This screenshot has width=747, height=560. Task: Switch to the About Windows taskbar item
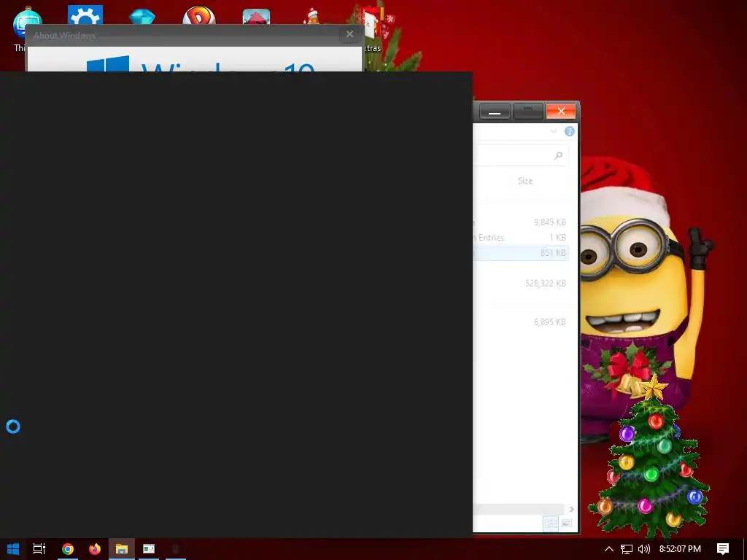click(149, 549)
